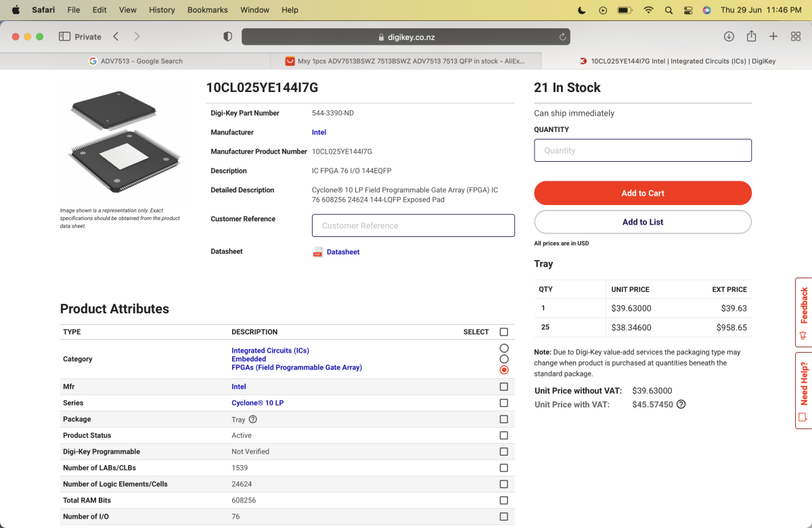
Task: Click the Customer Reference input field
Action: coord(413,225)
